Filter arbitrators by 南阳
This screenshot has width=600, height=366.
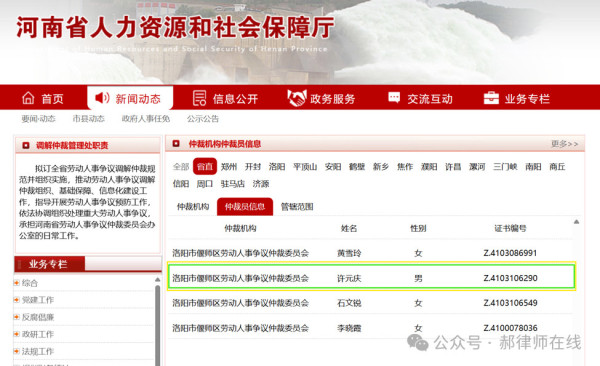click(x=533, y=167)
